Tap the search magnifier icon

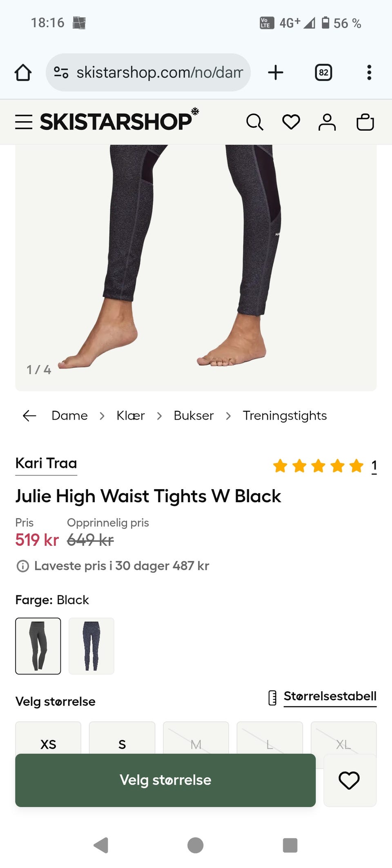(x=255, y=122)
